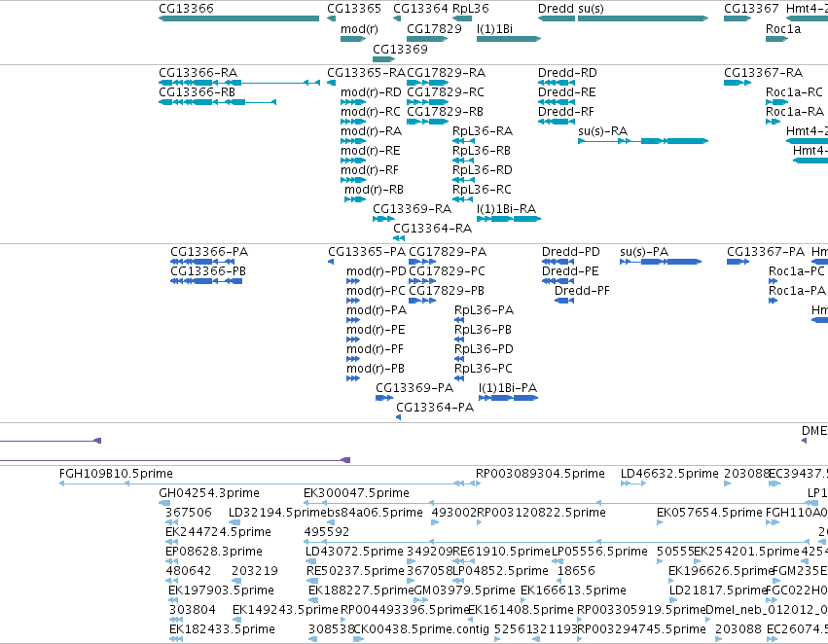Click the CG13369-RA transcript

[383, 219]
